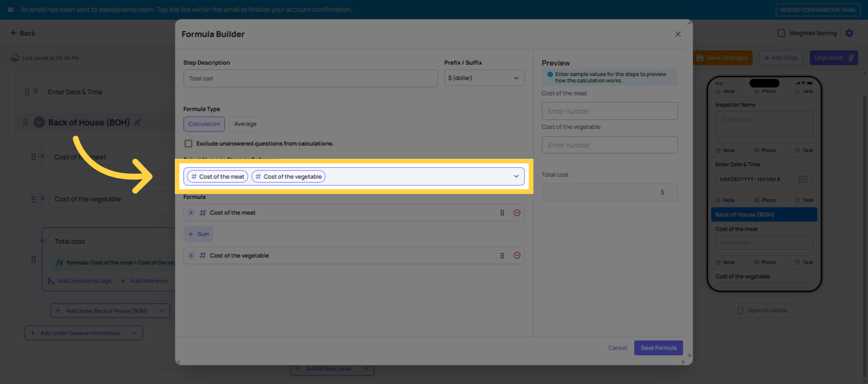
Task: Click Inspector Name text box in phone preview
Action: tap(764, 124)
